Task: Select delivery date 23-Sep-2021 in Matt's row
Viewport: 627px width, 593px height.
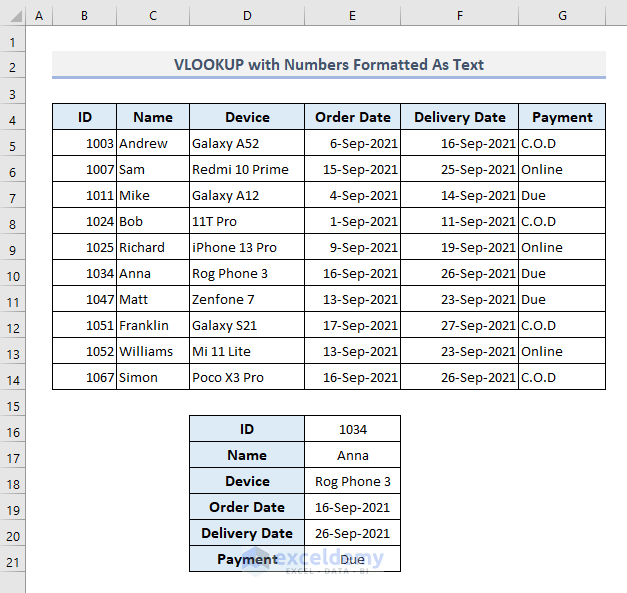Action: (460, 299)
